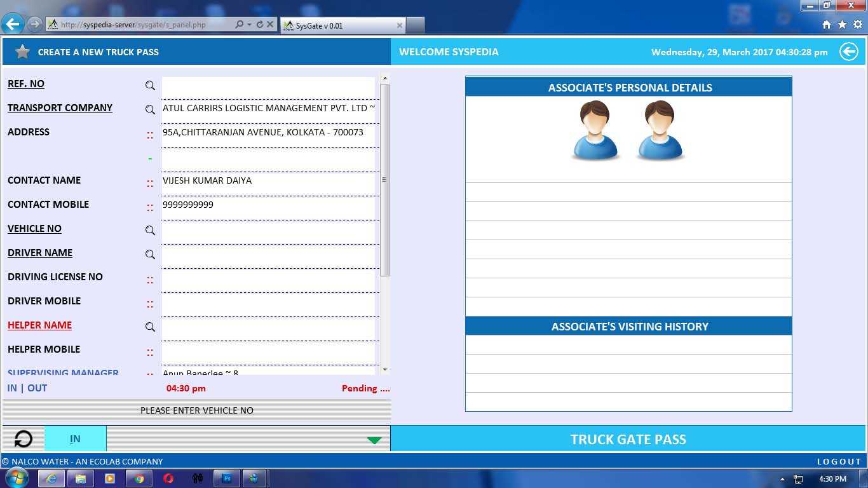Click the circular refresh icon at bottom left
This screenshot has height=488, width=868.
click(24, 439)
